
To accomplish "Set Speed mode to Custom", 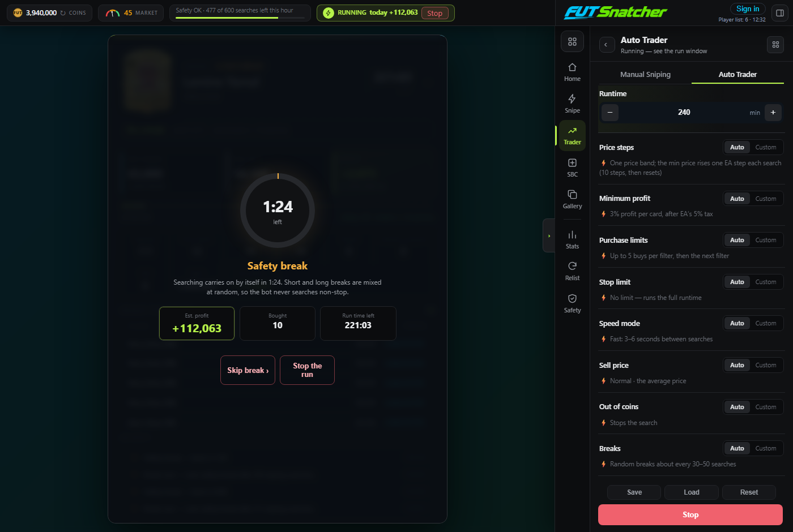I will (766, 323).
